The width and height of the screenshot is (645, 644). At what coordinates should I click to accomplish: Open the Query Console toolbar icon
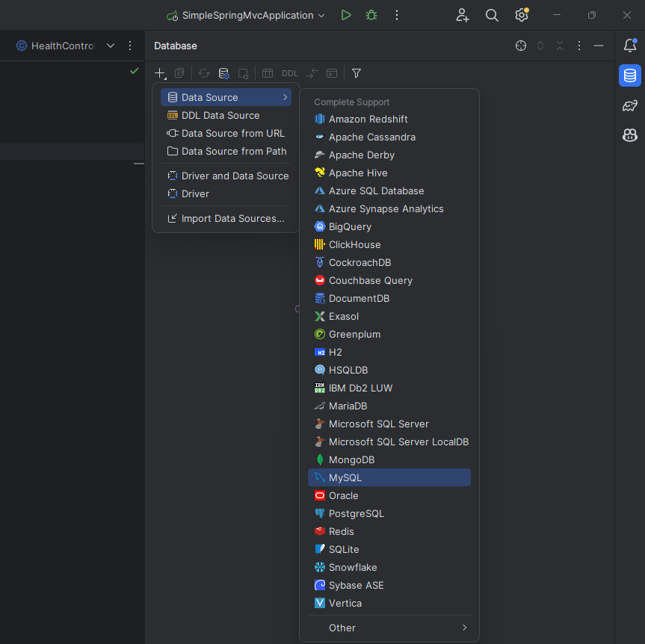click(332, 74)
